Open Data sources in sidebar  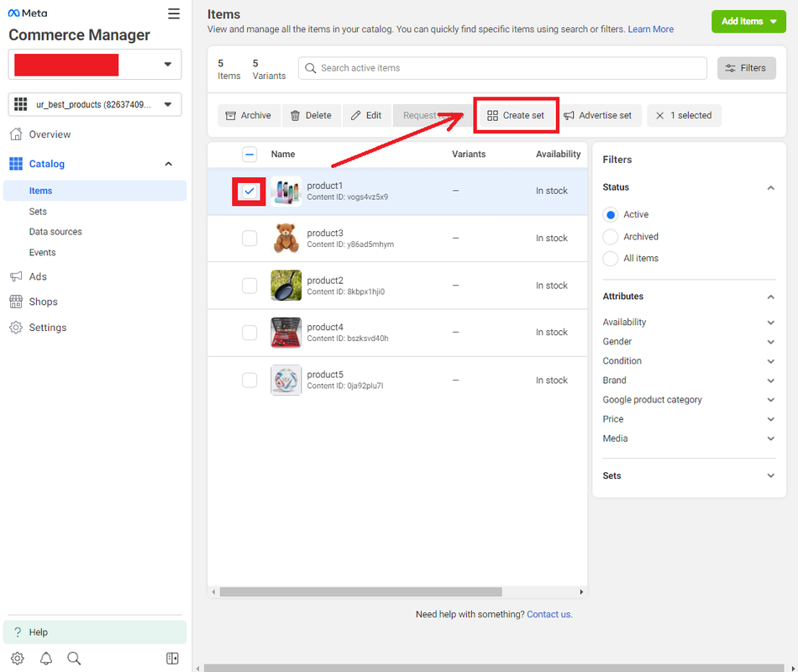55,232
